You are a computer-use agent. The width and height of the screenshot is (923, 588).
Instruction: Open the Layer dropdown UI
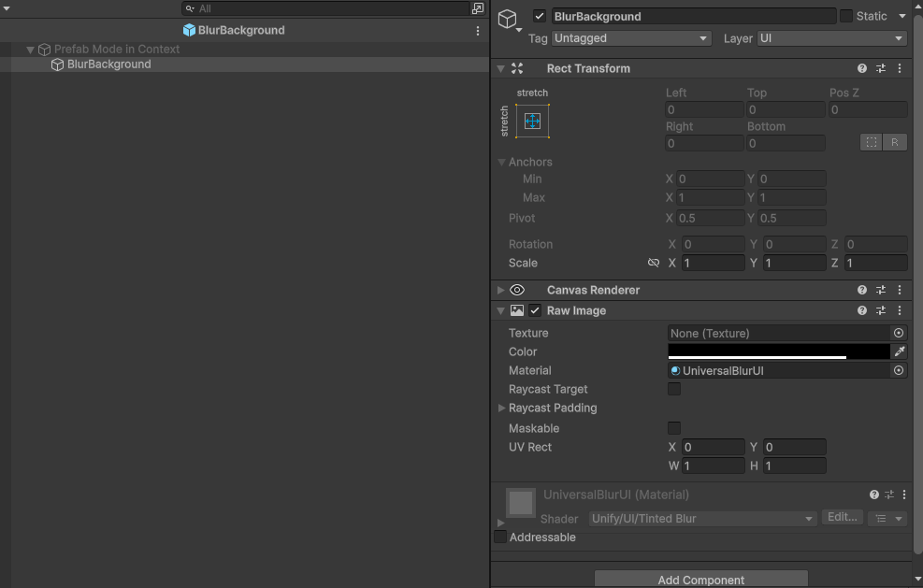831,38
